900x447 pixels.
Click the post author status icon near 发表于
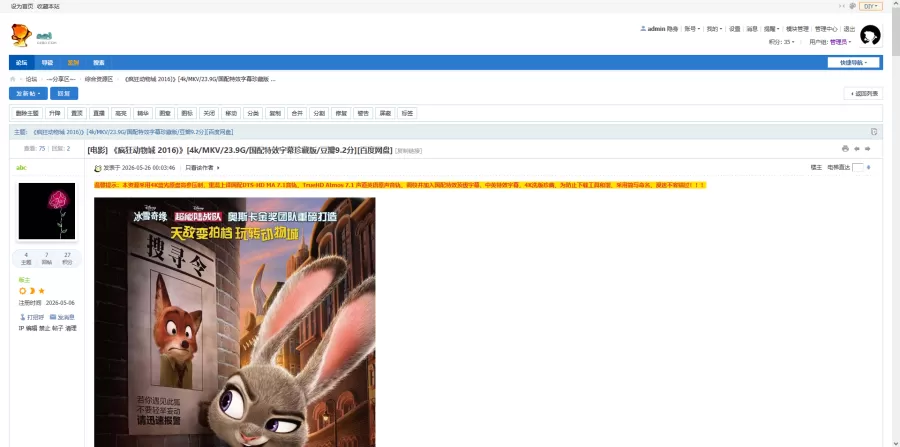click(98, 168)
